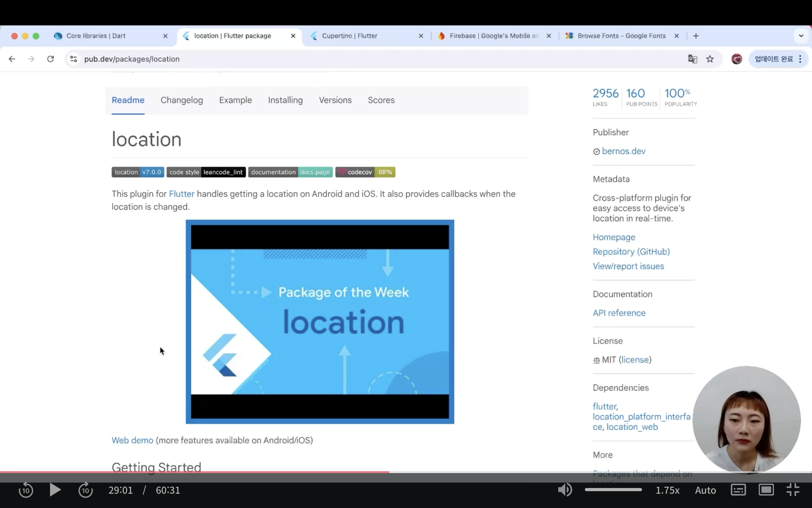The height and width of the screenshot is (508, 812).
Task: Click the codecov 88% badge
Action: 365,172
